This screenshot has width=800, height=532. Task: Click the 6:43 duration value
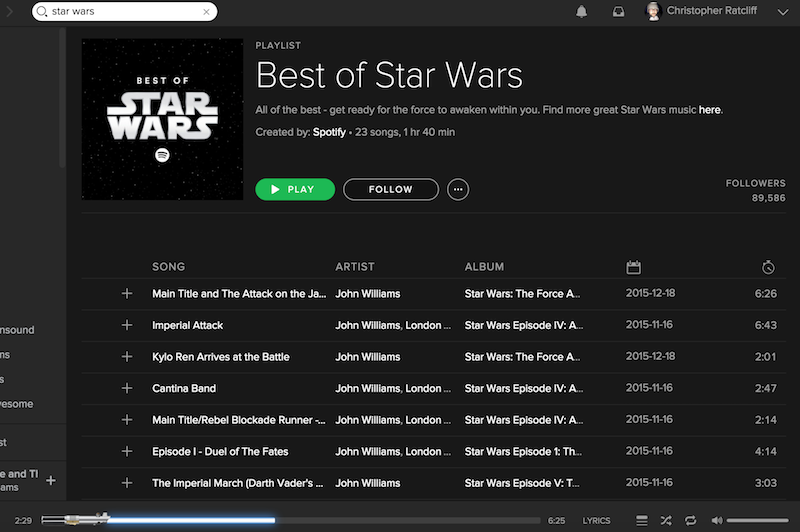765,325
